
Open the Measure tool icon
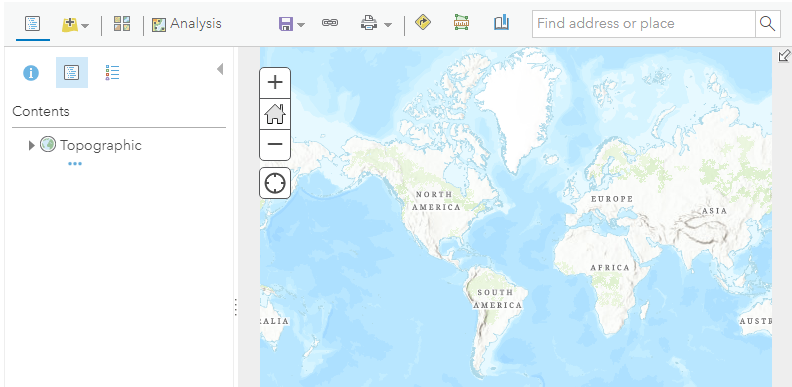pyautogui.click(x=461, y=22)
